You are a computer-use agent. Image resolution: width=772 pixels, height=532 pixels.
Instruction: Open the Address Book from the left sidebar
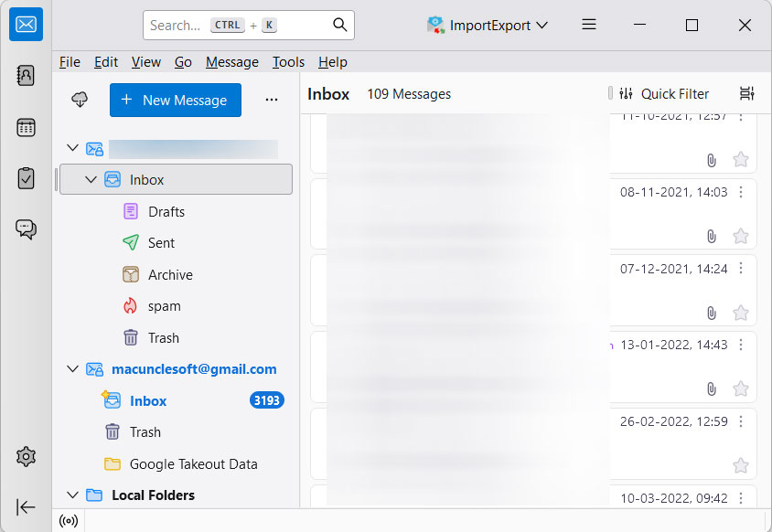tap(25, 78)
